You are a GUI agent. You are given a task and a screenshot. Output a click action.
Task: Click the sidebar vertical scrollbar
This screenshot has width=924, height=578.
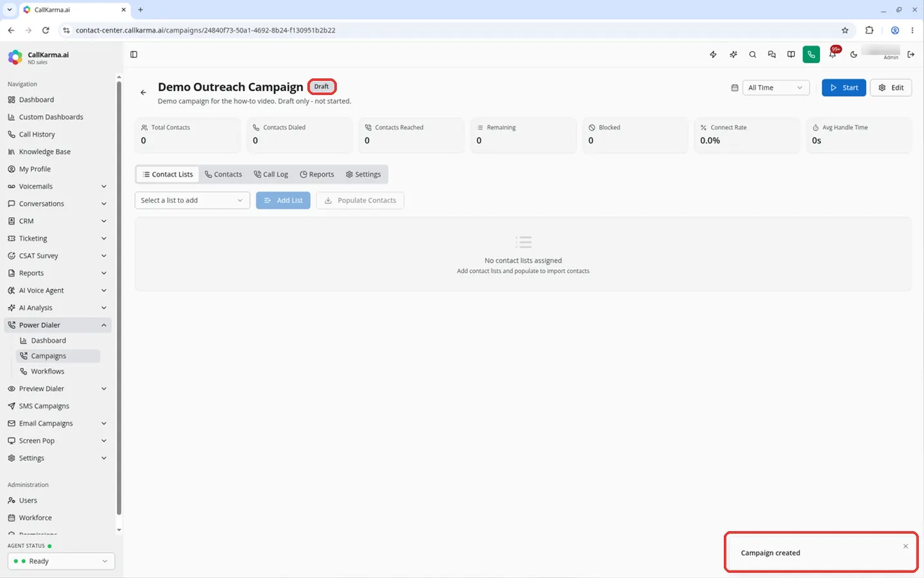click(x=119, y=299)
